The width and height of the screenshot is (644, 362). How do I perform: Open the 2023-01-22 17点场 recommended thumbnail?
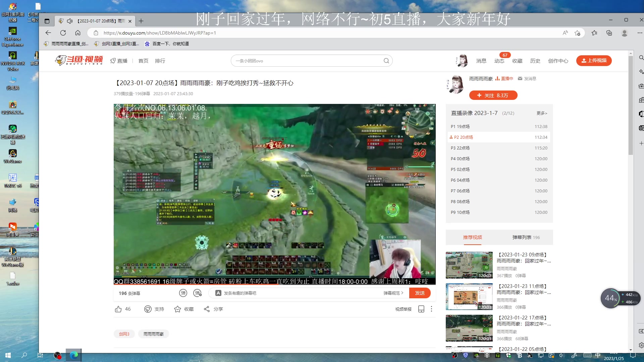point(469,328)
